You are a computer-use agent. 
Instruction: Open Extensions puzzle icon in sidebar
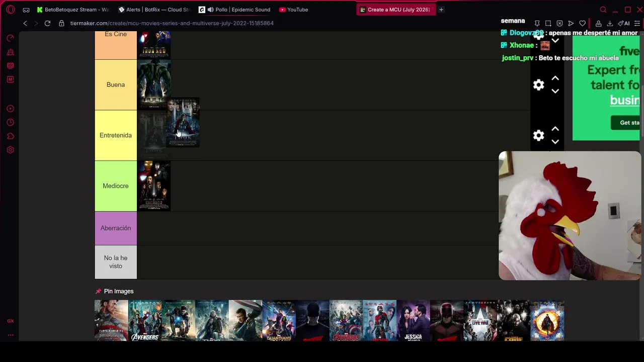click(x=11, y=136)
